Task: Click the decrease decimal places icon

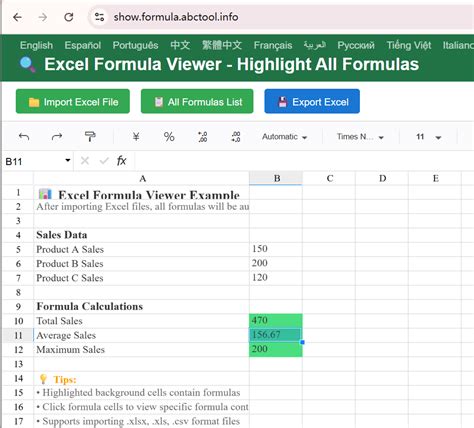Action: pyautogui.click(x=202, y=137)
